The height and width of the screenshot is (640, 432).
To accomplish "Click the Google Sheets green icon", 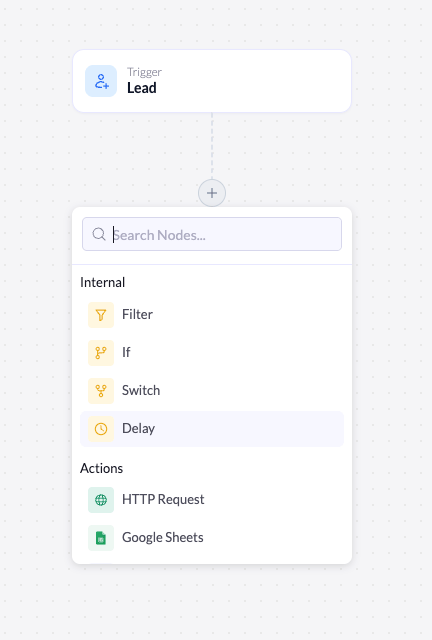I will [101, 538].
